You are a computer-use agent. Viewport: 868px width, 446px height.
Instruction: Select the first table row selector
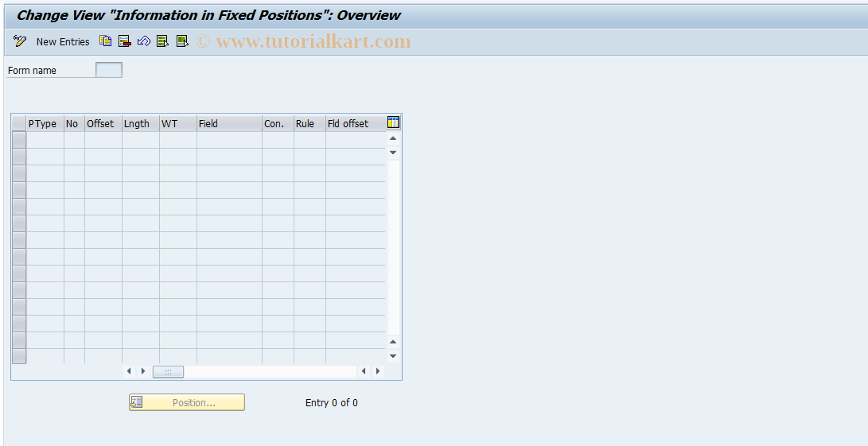19,140
